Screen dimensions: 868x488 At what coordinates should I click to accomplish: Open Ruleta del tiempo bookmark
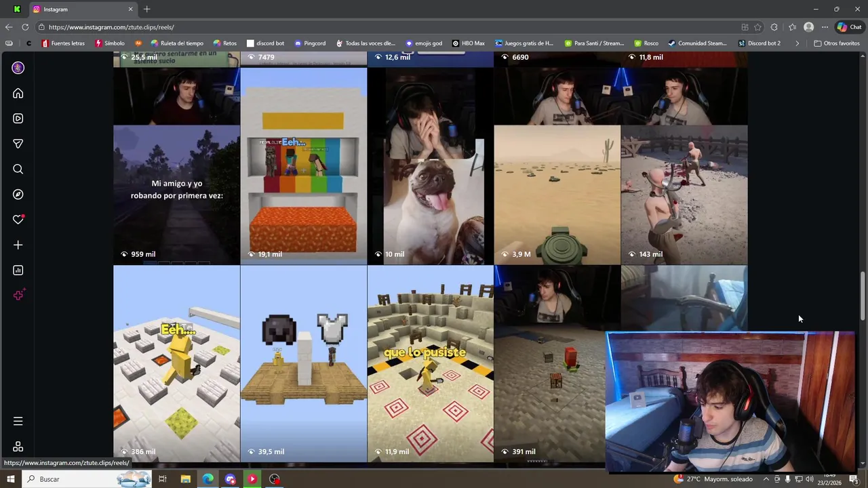pyautogui.click(x=177, y=43)
